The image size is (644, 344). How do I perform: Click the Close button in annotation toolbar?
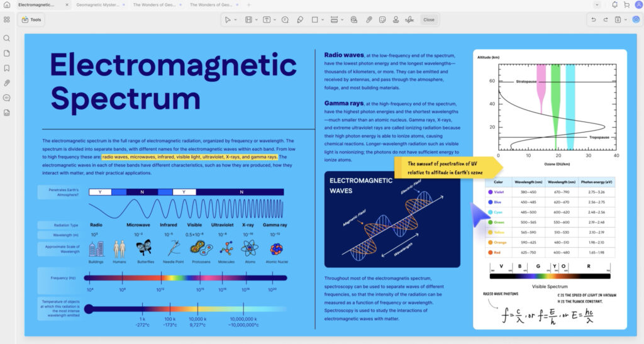429,19
